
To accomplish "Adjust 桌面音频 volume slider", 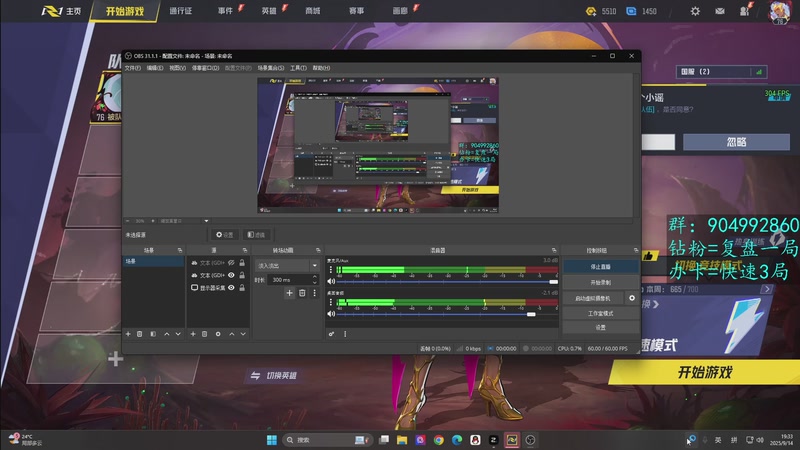I will coord(531,314).
